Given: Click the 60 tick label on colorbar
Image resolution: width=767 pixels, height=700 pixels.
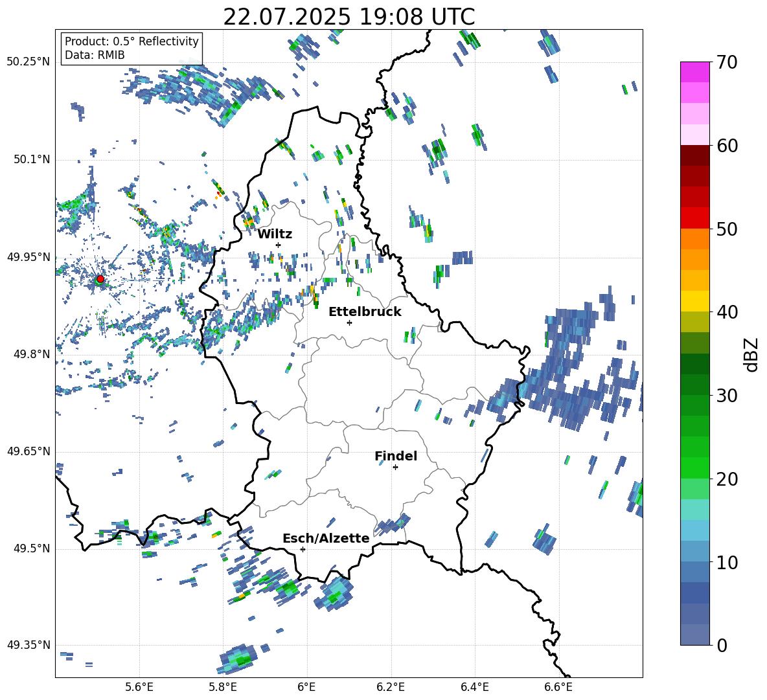Looking at the screenshot, I should [726, 146].
